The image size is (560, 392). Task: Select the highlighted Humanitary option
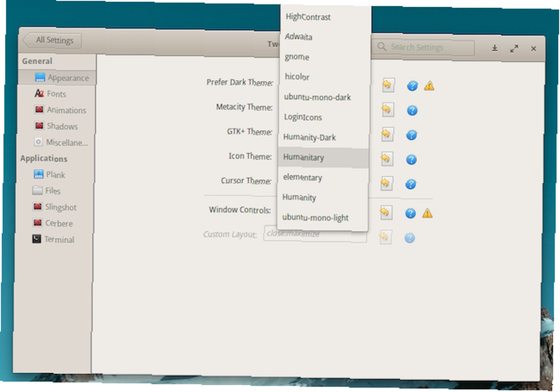[323, 157]
